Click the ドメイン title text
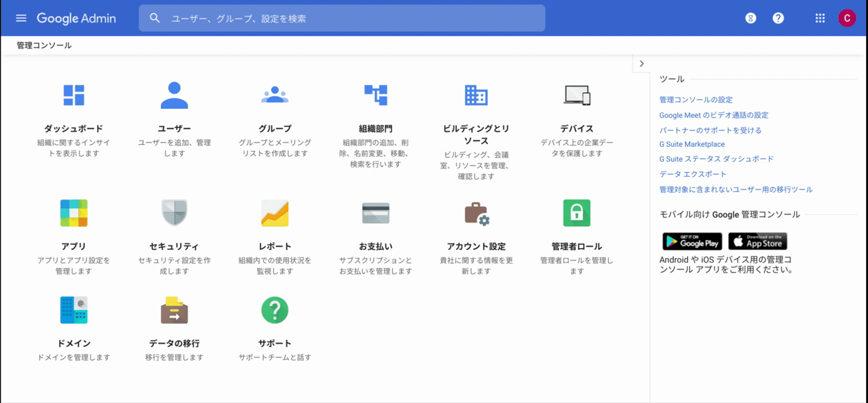 (74, 343)
